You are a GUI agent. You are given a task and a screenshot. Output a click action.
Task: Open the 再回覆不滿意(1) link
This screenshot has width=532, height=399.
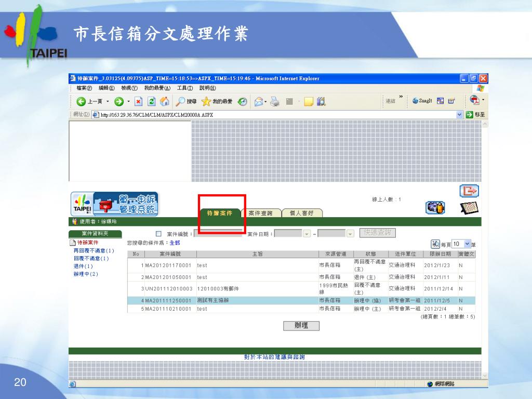tap(94, 251)
